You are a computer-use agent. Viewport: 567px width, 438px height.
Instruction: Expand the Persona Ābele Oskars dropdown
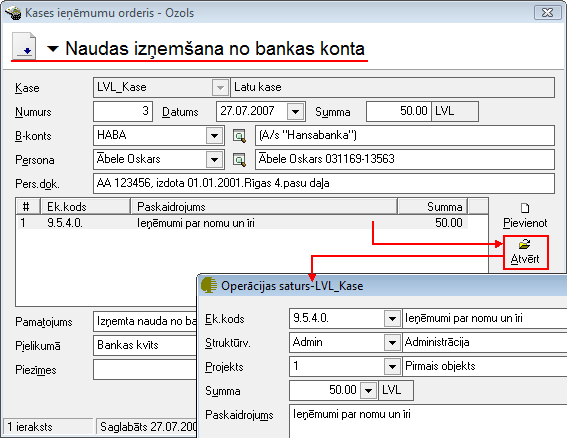(214, 160)
